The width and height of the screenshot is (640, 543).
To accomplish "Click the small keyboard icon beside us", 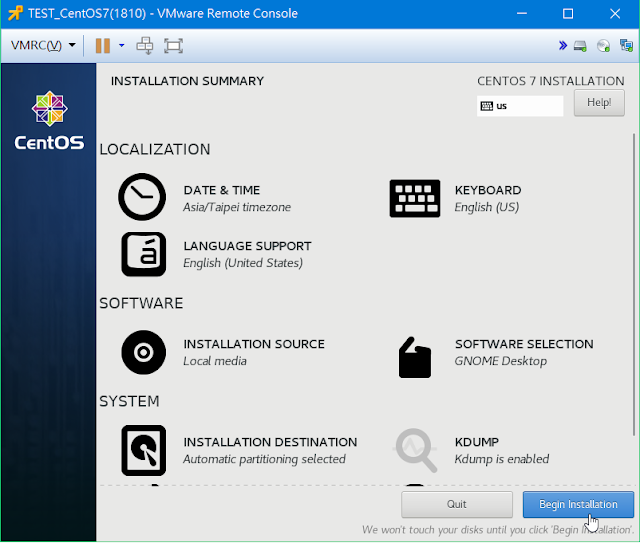I will [x=487, y=106].
